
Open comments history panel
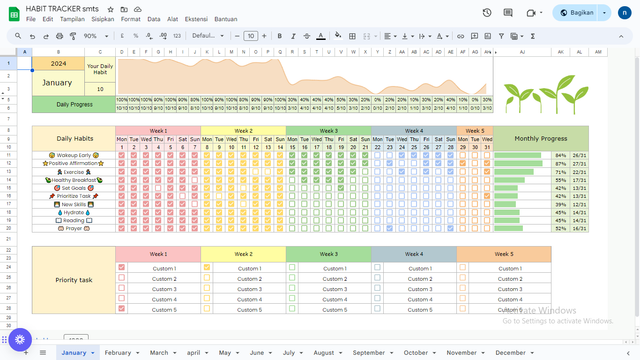tap(508, 13)
